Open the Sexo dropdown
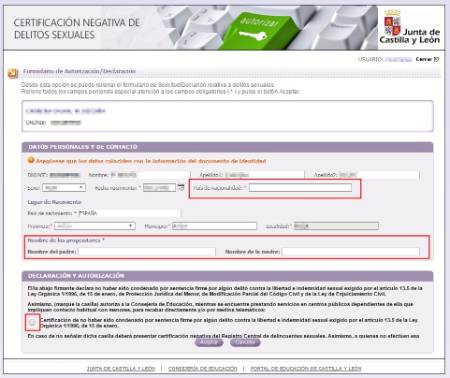 [x=64, y=188]
